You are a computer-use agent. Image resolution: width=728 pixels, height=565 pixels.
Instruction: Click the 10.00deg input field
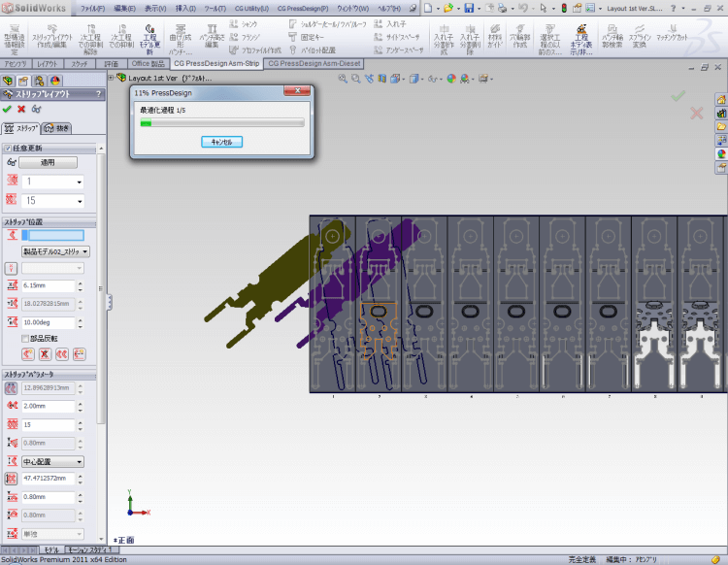point(49,322)
